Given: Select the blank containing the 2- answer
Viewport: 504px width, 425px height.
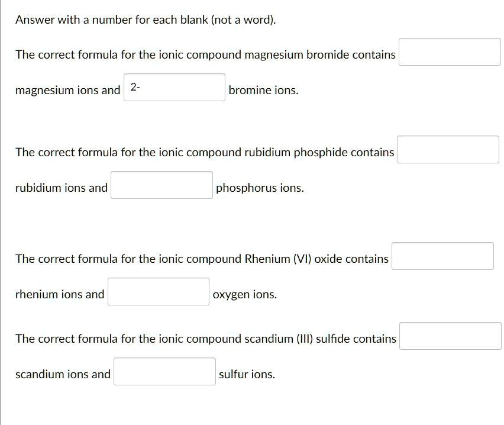Looking at the screenshot, I should point(174,87).
